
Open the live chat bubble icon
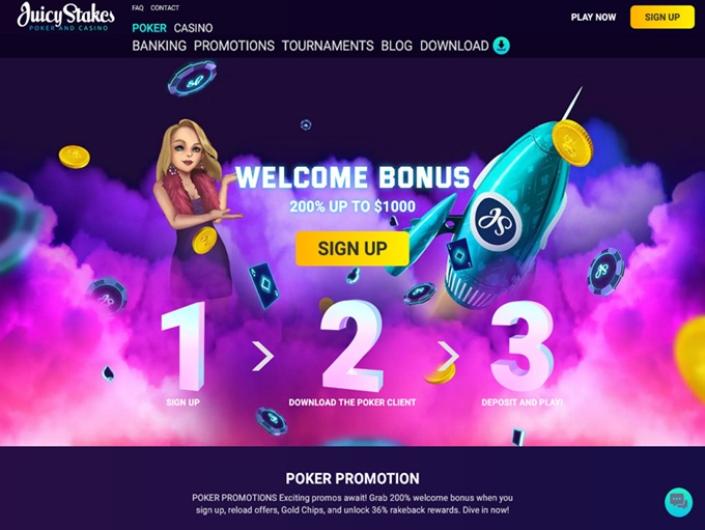click(x=678, y=502)
